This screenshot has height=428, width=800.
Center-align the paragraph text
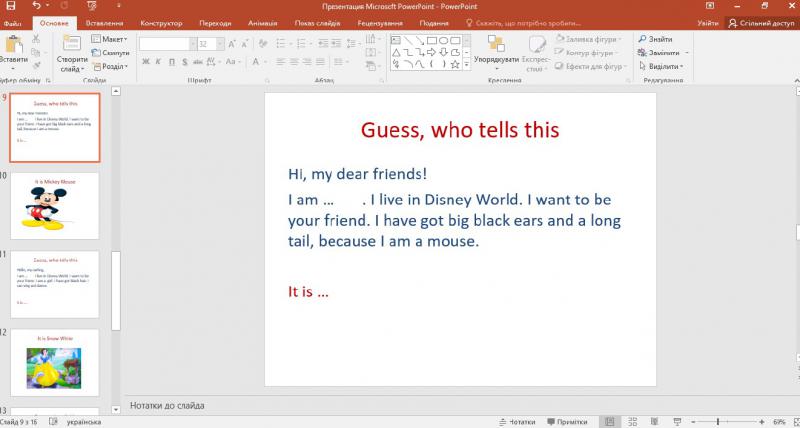point(294,62)
